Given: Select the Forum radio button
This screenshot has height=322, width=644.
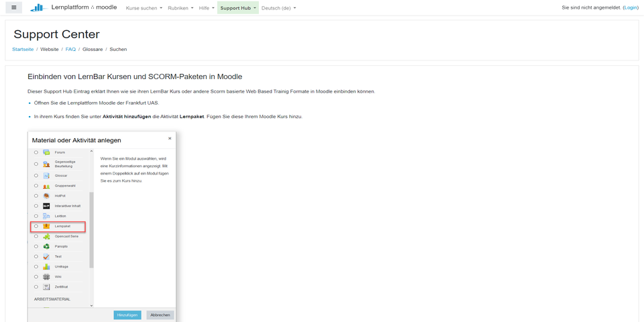Looking at the screenshot, I should 36,152.
